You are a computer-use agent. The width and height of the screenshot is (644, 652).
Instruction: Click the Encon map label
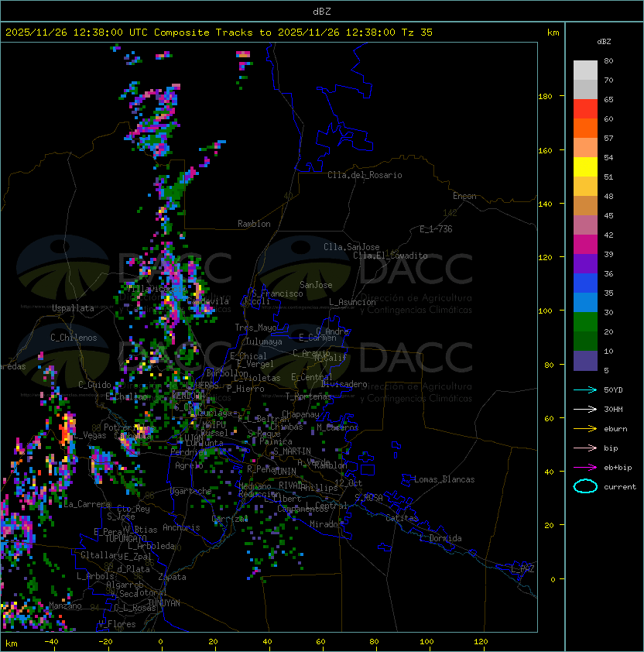(x=464, y=196)
